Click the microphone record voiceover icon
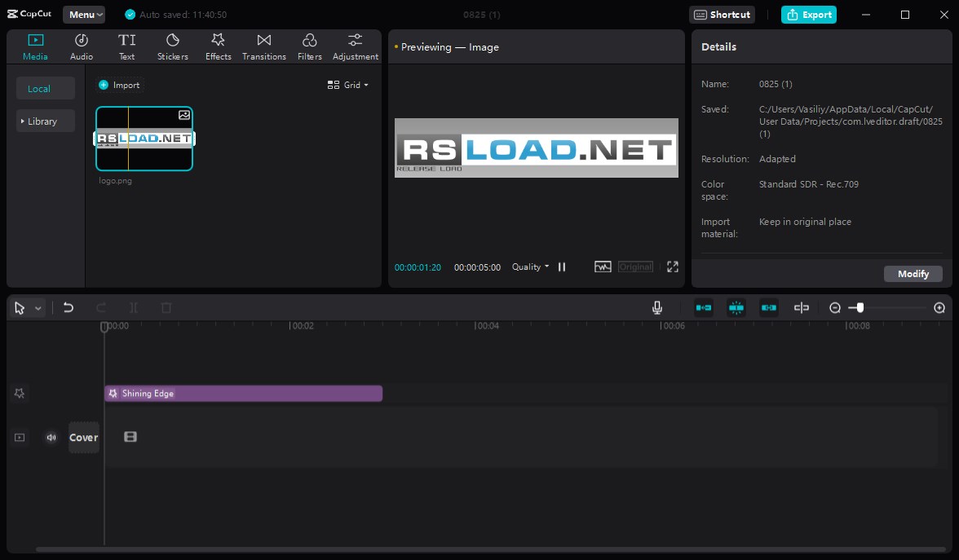Image resolution: width=959 pixels, height=560 pixels. click(657, 307)
